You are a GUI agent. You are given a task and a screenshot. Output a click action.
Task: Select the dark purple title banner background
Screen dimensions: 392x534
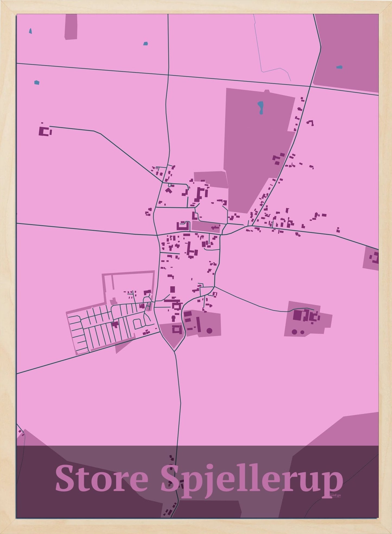[x=197, y=482]
